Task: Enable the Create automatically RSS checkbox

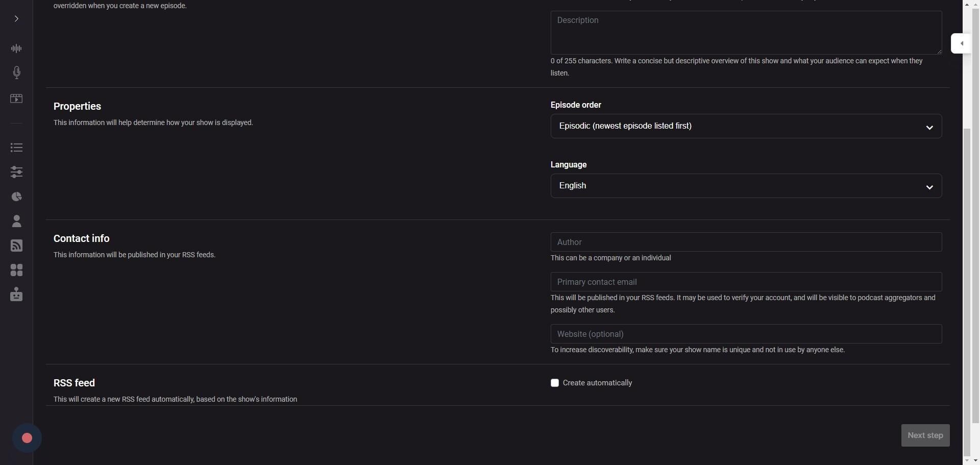Action: click(555, 383)
